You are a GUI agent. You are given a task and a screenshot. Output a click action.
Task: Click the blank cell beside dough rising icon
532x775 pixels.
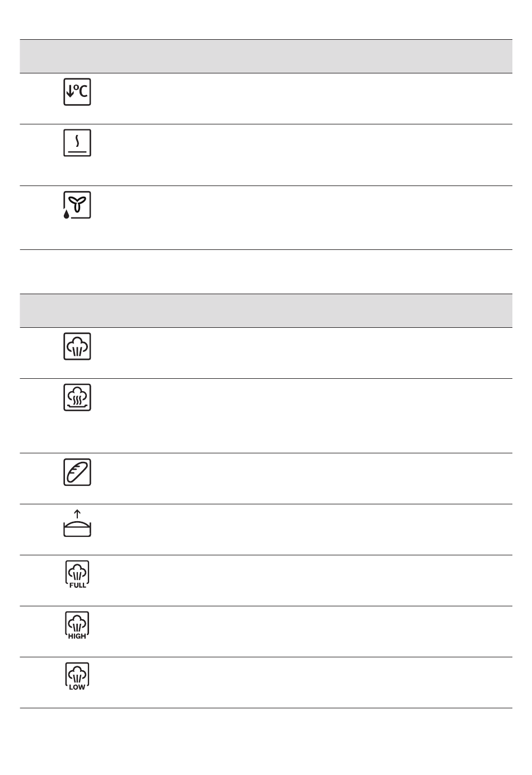click(x=311, y=530)
